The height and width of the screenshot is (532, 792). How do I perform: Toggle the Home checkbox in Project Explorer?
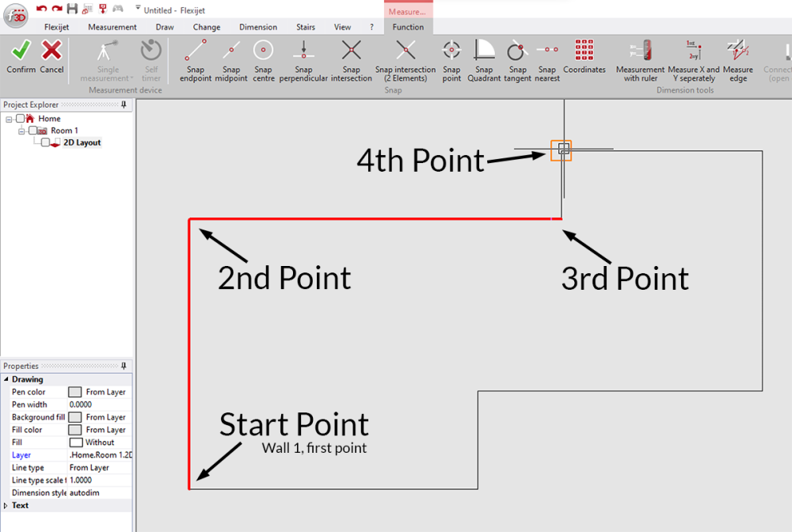(20, 118)
